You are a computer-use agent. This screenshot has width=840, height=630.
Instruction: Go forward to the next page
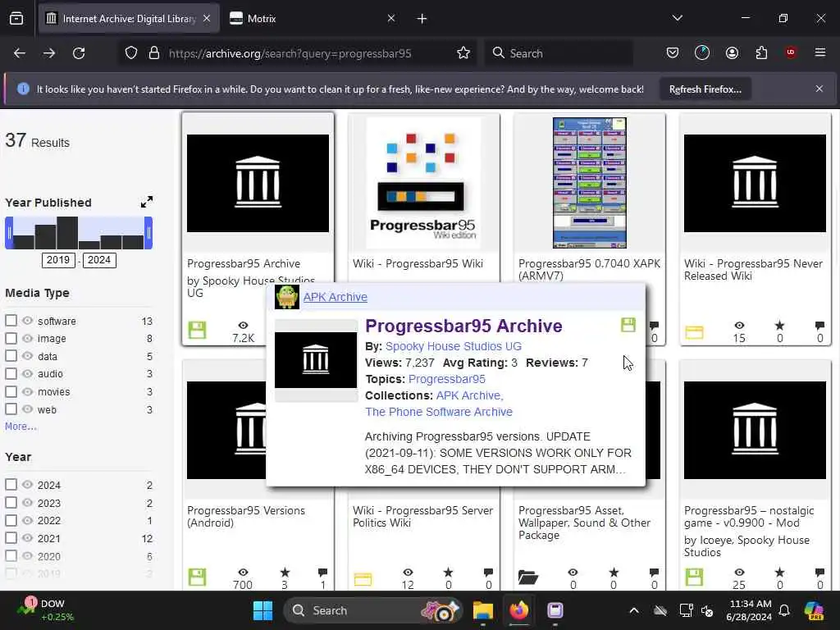pyautogui.click(x=49, y=53)
